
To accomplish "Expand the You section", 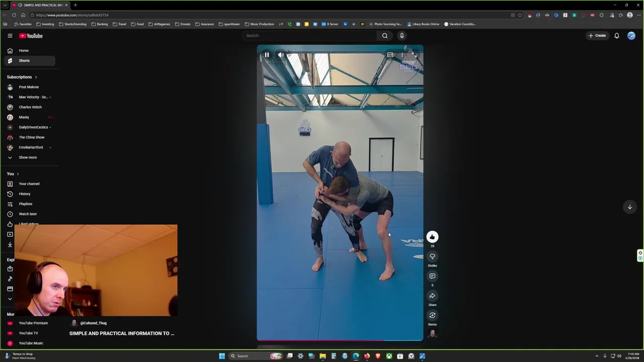I will tap(13, 173).
